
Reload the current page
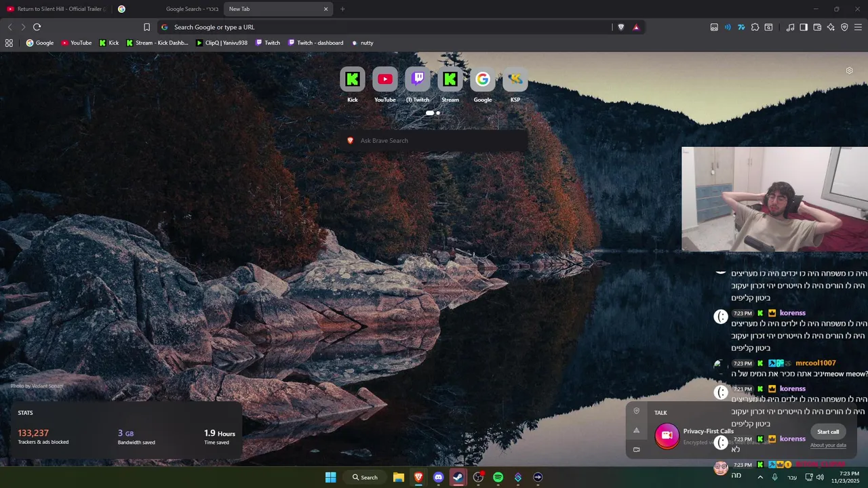(37, 27)
